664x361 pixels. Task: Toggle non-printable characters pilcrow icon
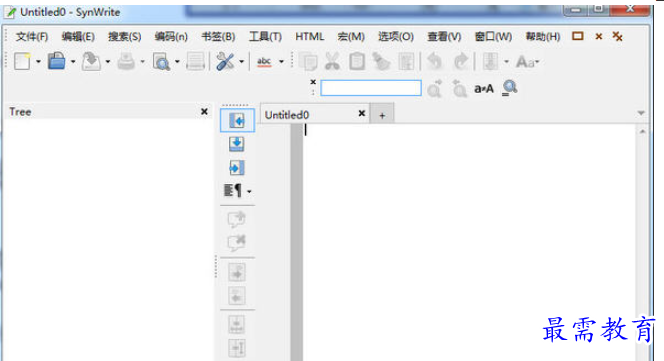pyautogui.click(x=233, y=191)
